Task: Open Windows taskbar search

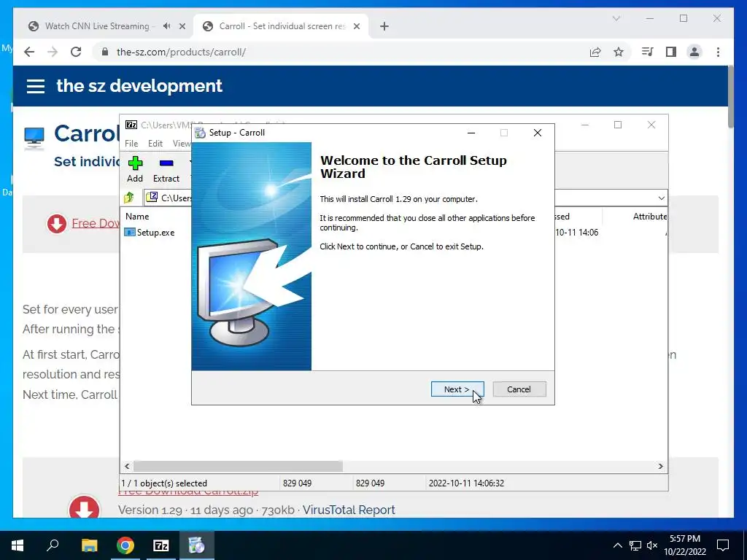Action: coord(53,545)
